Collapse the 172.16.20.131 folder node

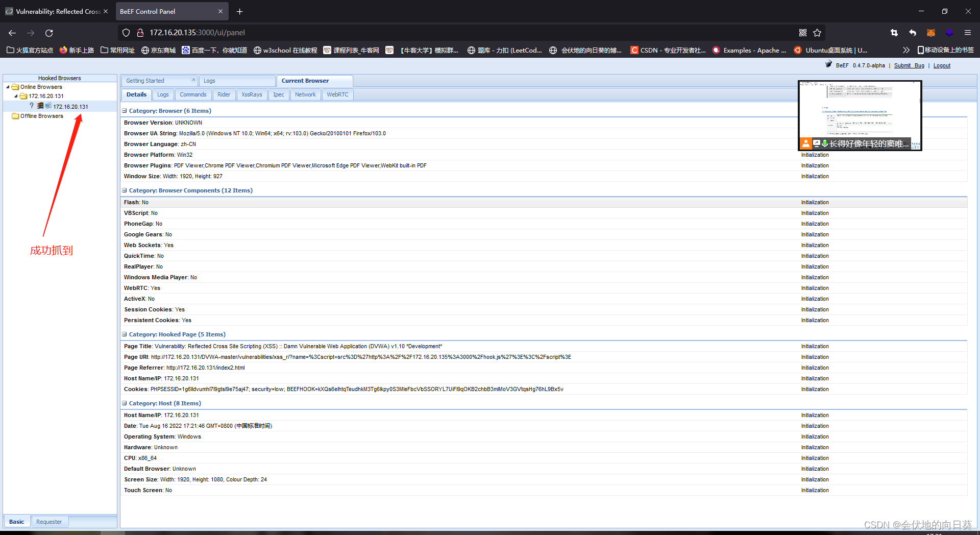tap(15, 96)
